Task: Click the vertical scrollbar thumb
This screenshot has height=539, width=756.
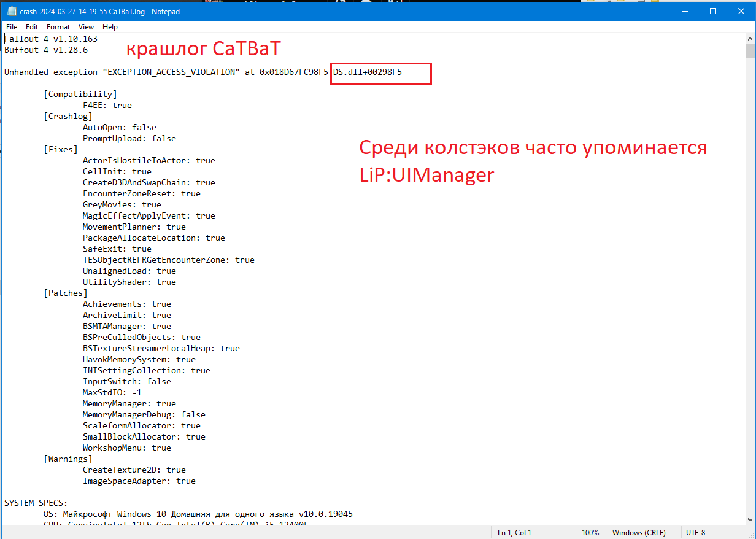Action: [x=750, y=50]
